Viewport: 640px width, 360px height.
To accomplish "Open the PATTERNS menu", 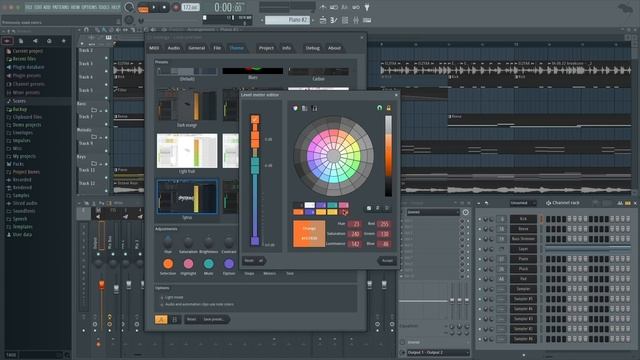I will click(x=60, y=7).
